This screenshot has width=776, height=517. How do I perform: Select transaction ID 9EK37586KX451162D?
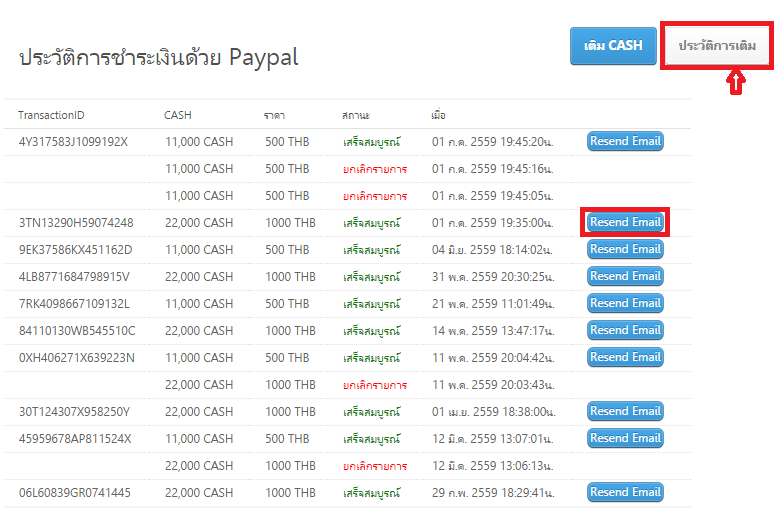pos(76,250)
